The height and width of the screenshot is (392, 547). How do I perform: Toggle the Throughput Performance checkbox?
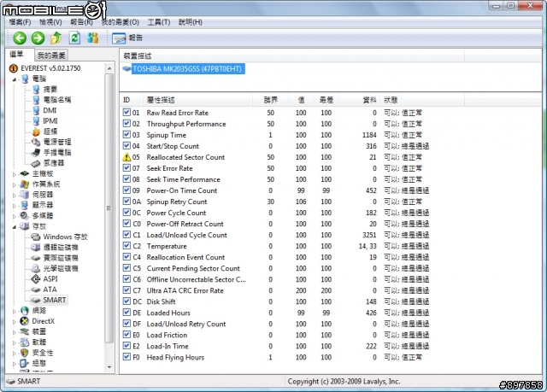(x=126, y=124)
